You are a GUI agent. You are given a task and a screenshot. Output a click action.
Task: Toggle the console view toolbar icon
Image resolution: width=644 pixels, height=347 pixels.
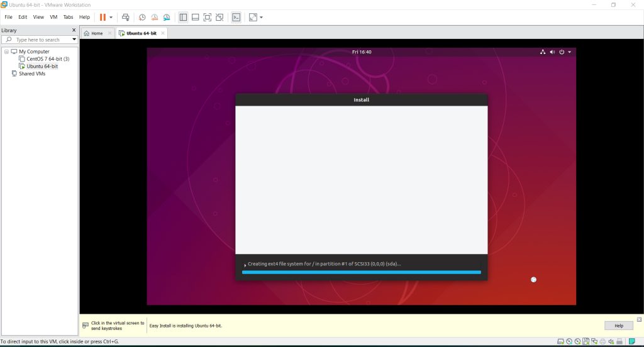(x=236, y=17)
